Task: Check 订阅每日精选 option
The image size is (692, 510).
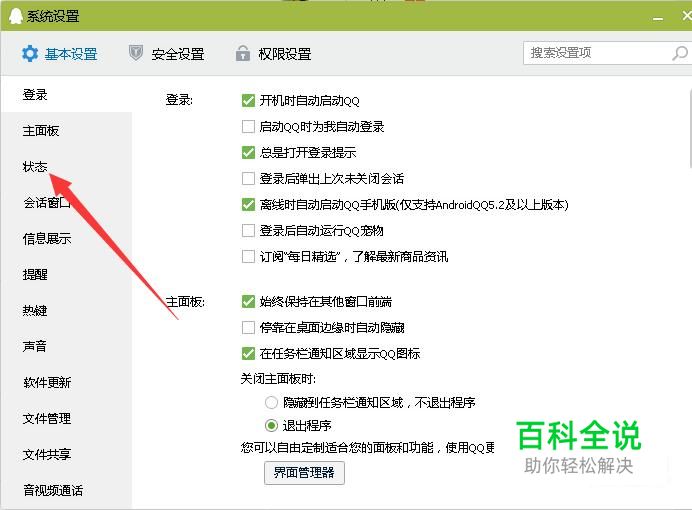Action: coord(248,256)
